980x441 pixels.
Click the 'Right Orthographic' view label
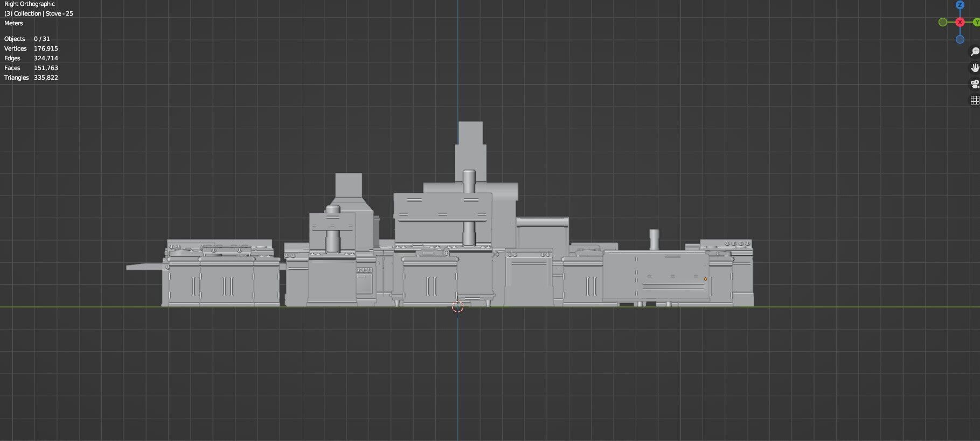tap(30, 4)
